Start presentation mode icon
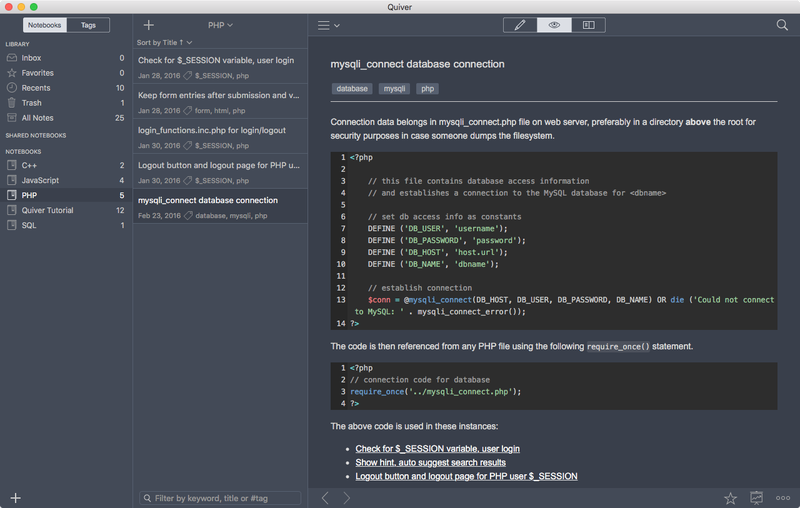 point(756,498)
